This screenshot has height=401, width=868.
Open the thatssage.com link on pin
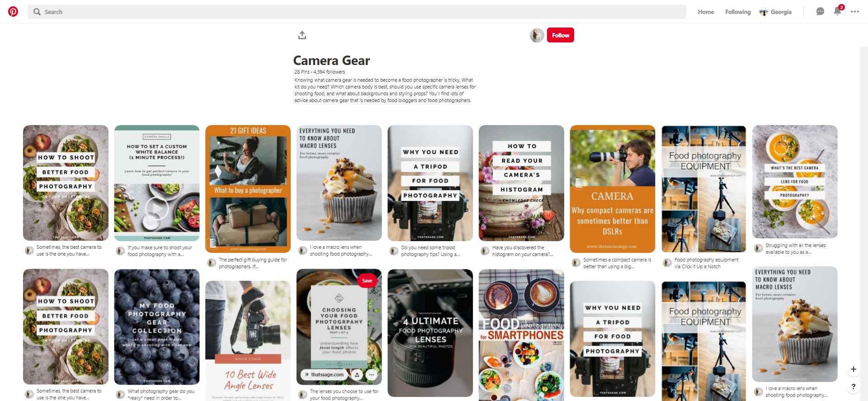click(x=324, y=375)
